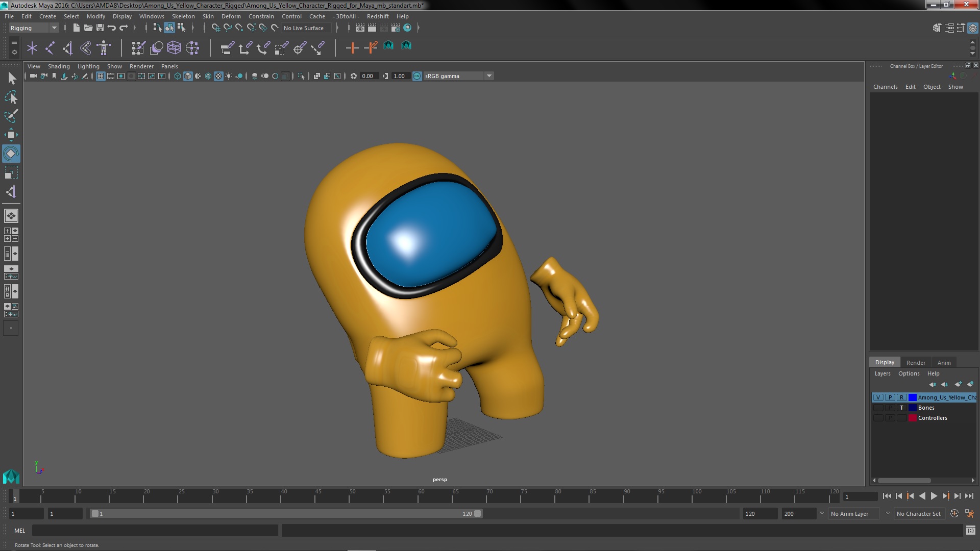
Task: Open the Create Joint tool on the shelf
Action: tap(50, 48)
